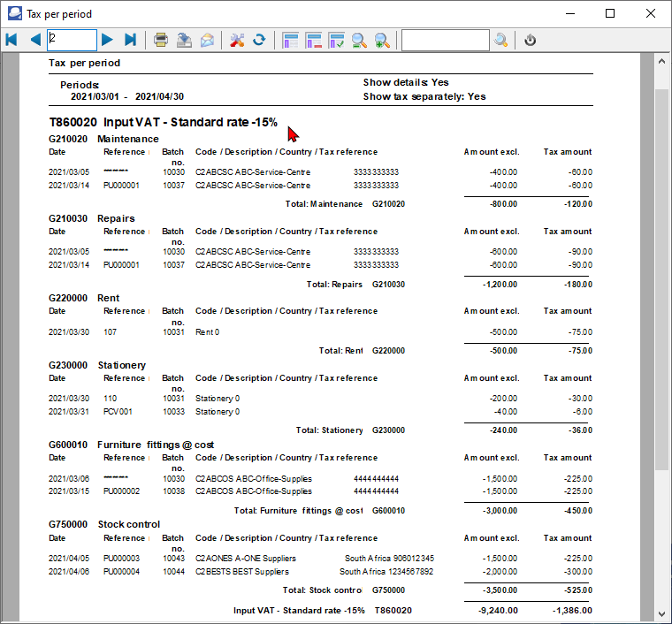Screen dimensions: 672x624
Task: Click the date 2021/03/31
Action: pyautogui.click(x=69, y=412)
